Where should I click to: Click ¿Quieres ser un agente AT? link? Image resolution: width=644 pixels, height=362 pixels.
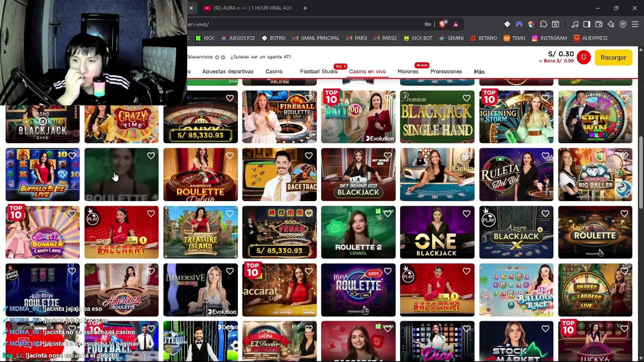261,57
